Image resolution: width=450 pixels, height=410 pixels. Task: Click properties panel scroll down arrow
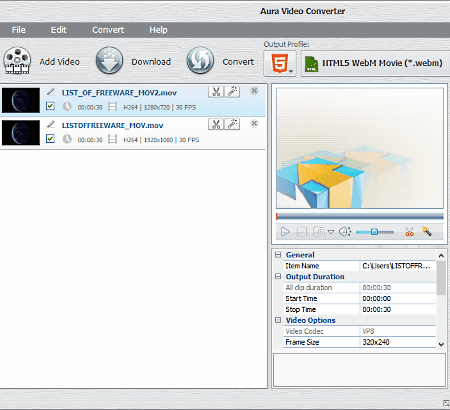441,344
